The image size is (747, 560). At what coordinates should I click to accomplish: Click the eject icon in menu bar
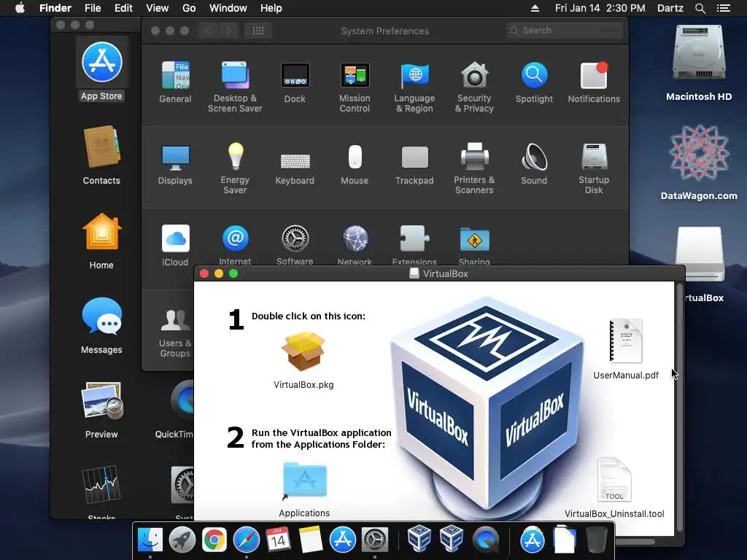click(x=535, y=8)
